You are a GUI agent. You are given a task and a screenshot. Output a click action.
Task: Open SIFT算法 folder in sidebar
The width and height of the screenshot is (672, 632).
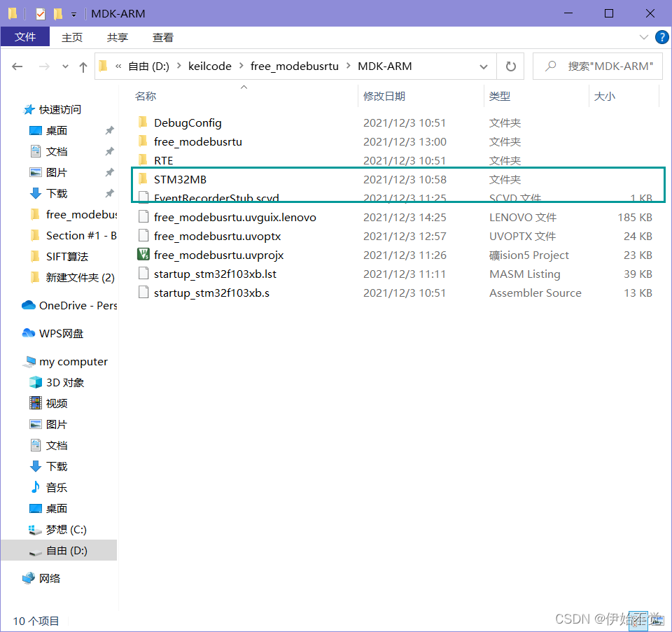coord(59,256)
